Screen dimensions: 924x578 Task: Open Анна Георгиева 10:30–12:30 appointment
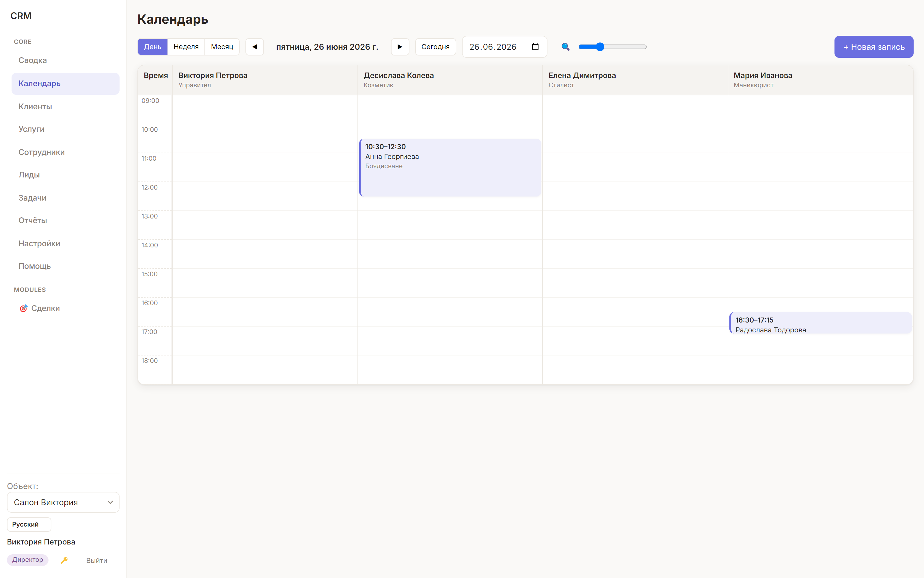click(450, 167)
